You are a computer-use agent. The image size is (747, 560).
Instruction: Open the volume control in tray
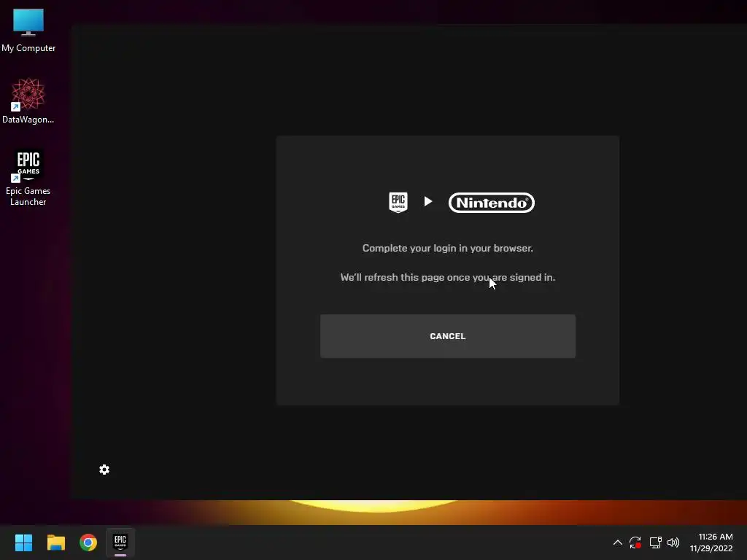coord(673,542)
